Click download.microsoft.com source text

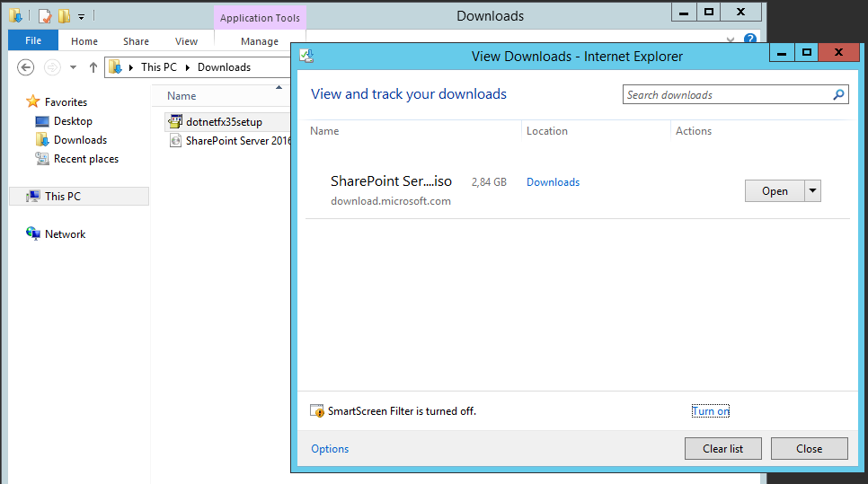pos(391,201)
